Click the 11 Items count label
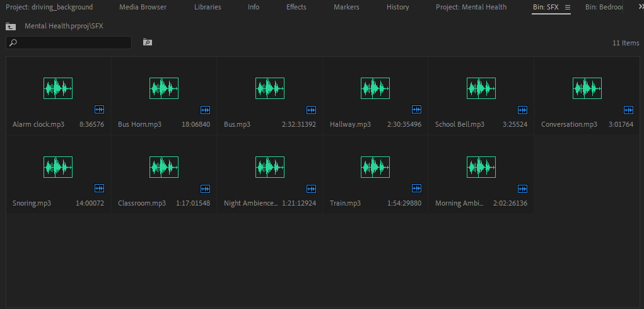Screen dimensions: 644x309 coord(626,43)
